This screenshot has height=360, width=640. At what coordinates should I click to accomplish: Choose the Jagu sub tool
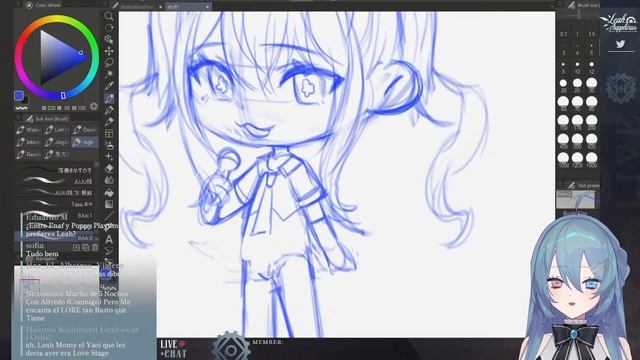tap(57, 142)
